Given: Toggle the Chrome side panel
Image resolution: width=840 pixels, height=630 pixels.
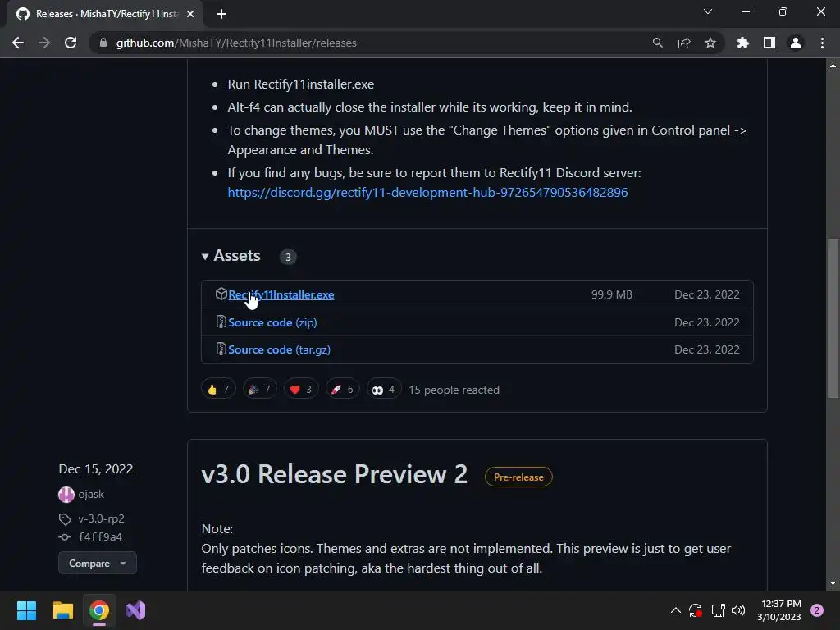Looking at the screenshot, I should pos(769,43).
